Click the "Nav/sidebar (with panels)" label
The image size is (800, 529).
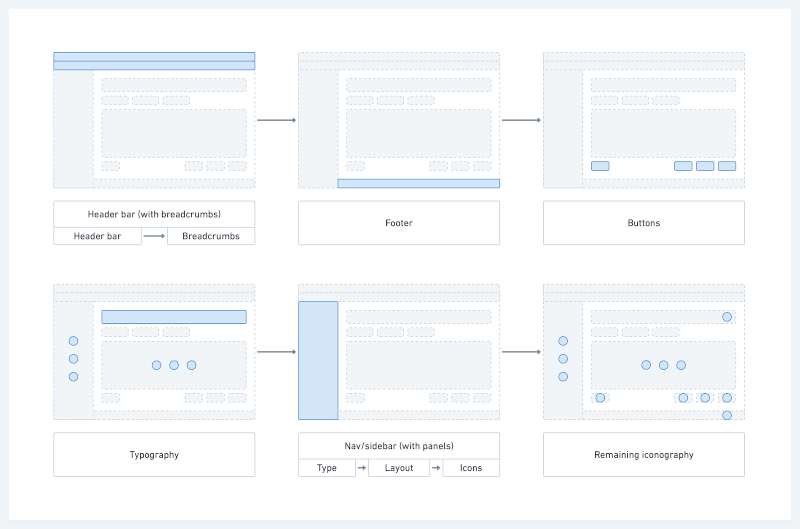(399, 446)
